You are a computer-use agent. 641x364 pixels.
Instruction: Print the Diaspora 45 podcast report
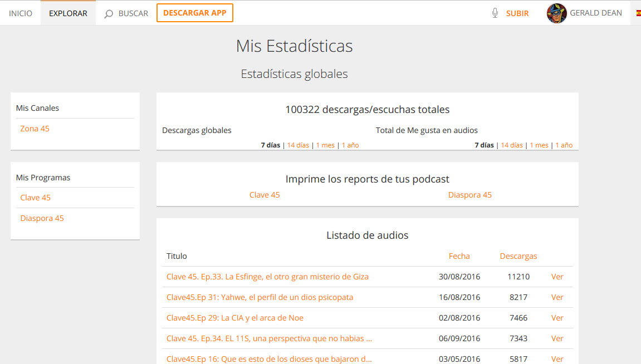pos(469,195)
